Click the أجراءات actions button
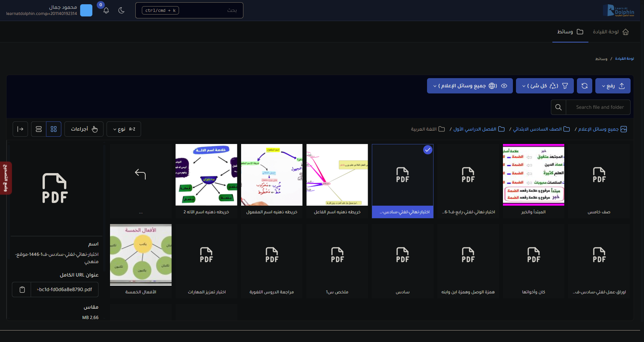 (x=84, y=129)
